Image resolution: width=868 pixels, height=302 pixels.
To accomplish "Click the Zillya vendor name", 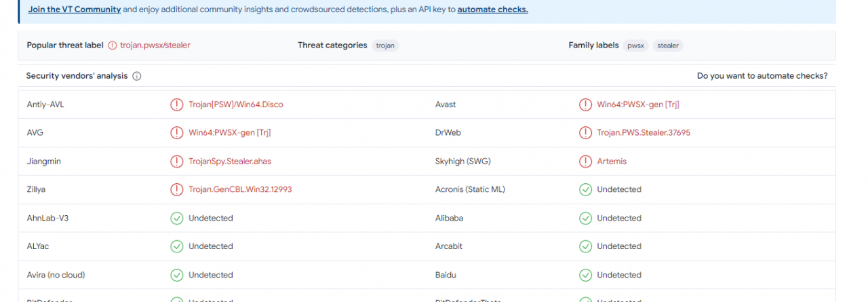I will (36, 189).
